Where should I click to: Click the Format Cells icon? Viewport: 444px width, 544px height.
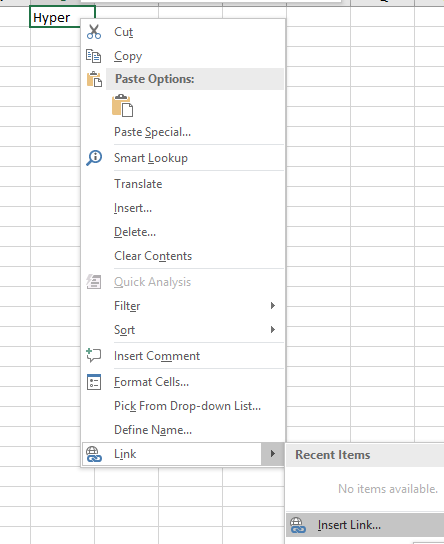pos(94,382)
